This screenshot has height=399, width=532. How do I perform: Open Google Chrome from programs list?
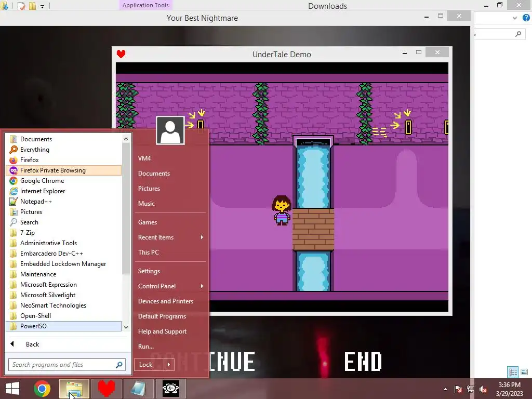(64, 181)
